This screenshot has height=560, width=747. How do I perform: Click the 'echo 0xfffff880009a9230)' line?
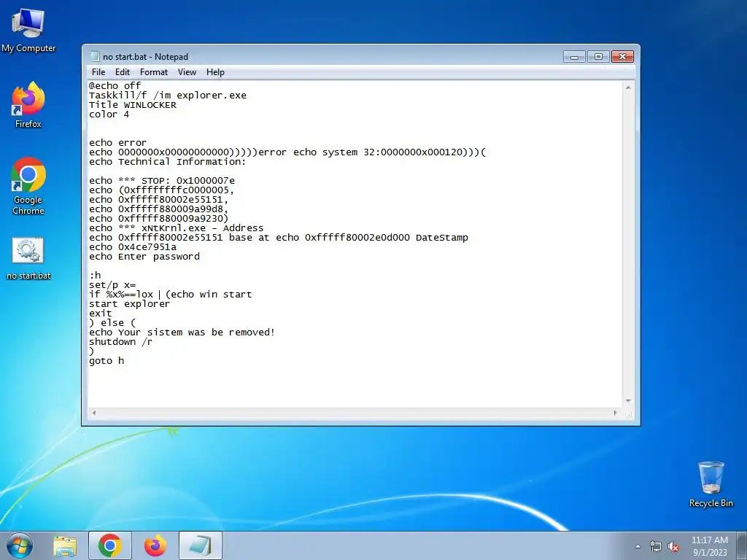158,219
